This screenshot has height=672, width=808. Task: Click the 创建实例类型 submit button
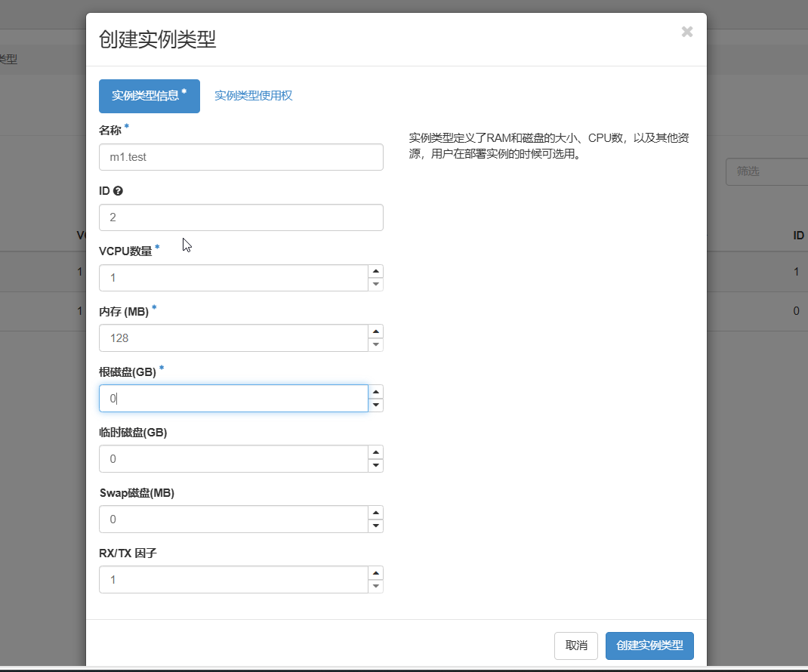tap(650, 646)
